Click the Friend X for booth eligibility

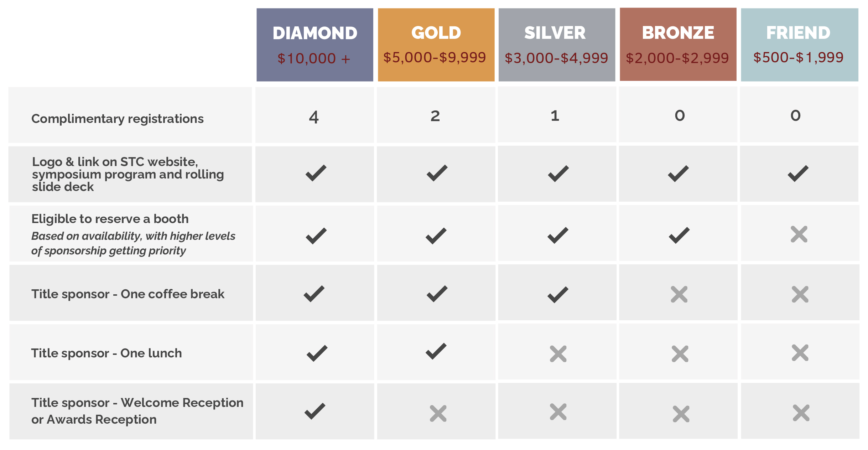[x=799, y=234]
